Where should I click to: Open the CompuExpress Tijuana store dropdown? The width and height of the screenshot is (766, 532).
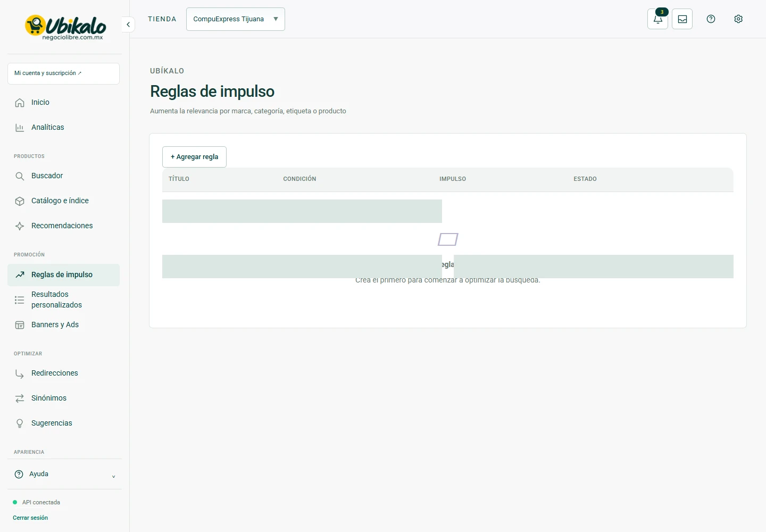[x=236, y=19]
